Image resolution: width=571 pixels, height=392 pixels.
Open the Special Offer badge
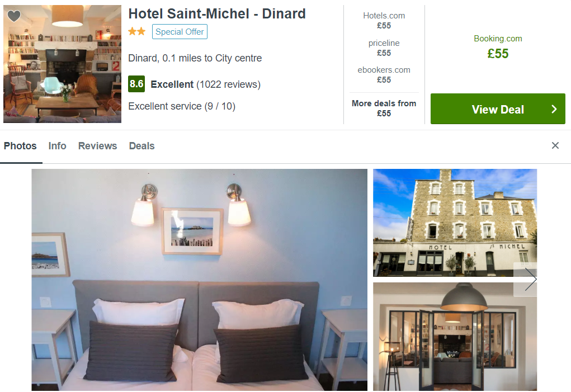(180, 32)
